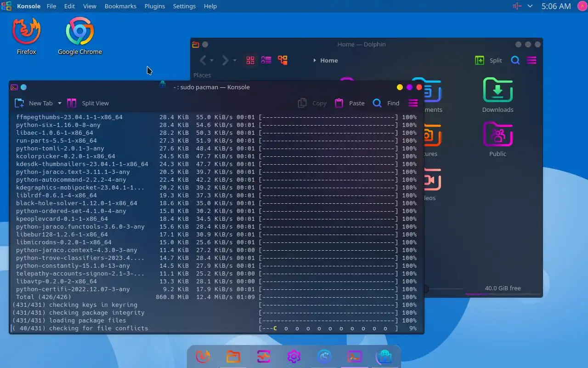Open the application launcher in top panel
This screenshot has height=368, width=588.
tap(6, 6)
